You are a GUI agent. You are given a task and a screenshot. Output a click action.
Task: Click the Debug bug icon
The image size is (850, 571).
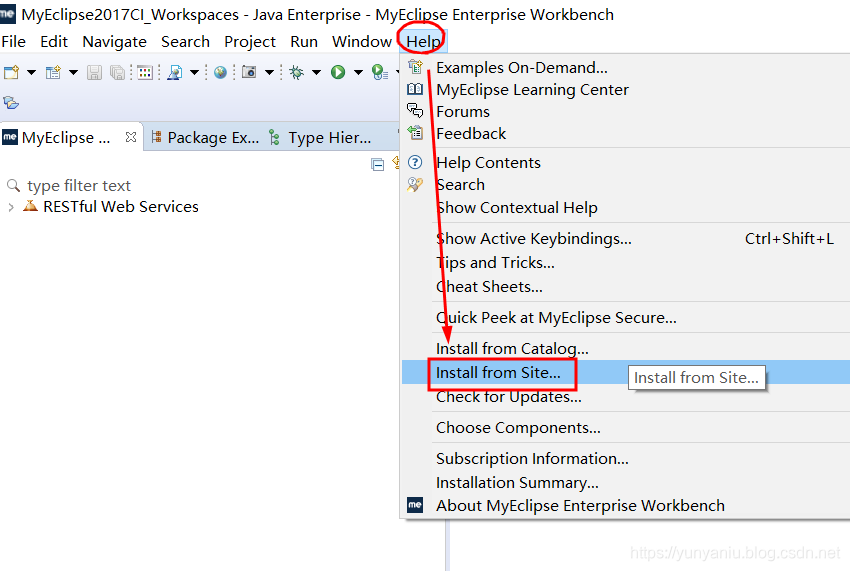(x=297, y=72)
